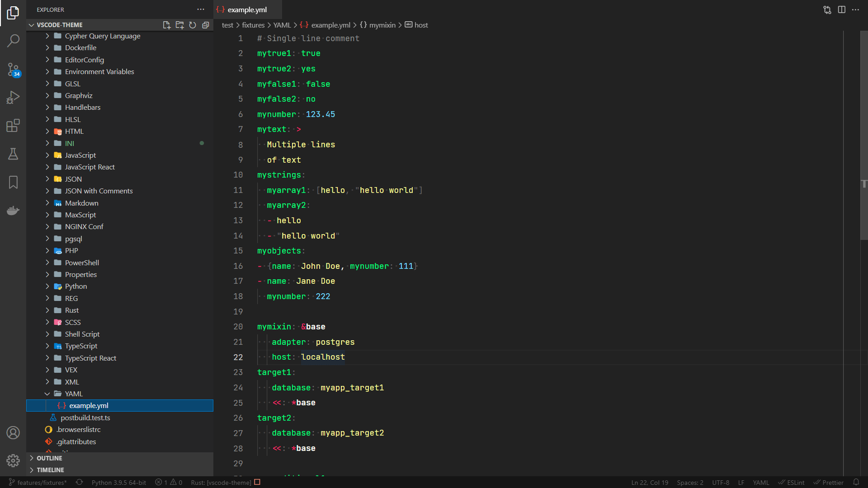This screenshot has height=488, width=868.
Task: Open the Extensions view
Action: point(13,126)
